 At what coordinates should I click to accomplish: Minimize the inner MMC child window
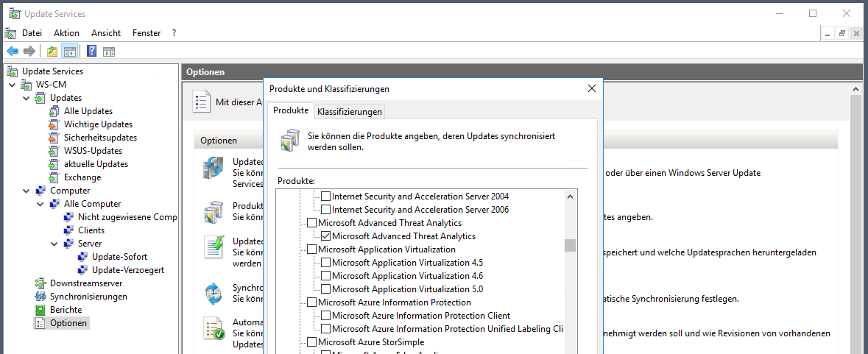[828, 33]
